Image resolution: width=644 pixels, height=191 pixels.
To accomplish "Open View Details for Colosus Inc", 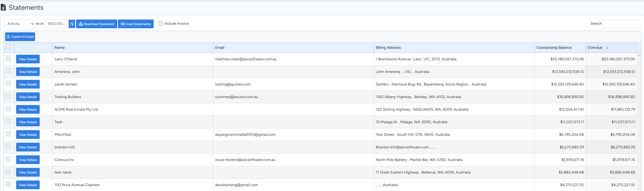I will point(28,160).
